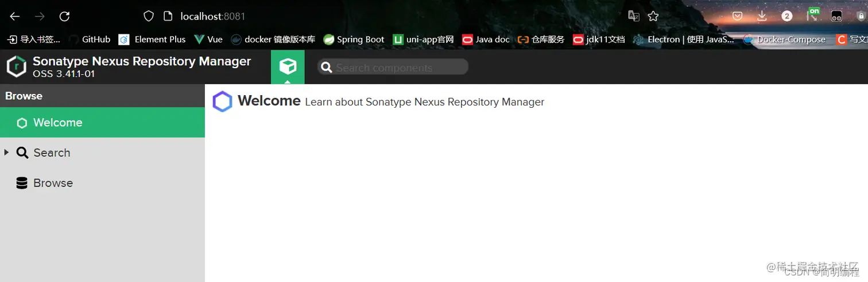The image size is (868, 282).
Task: Click the Sonatype Nexus Repository Manager title
Action: [142, 61]
